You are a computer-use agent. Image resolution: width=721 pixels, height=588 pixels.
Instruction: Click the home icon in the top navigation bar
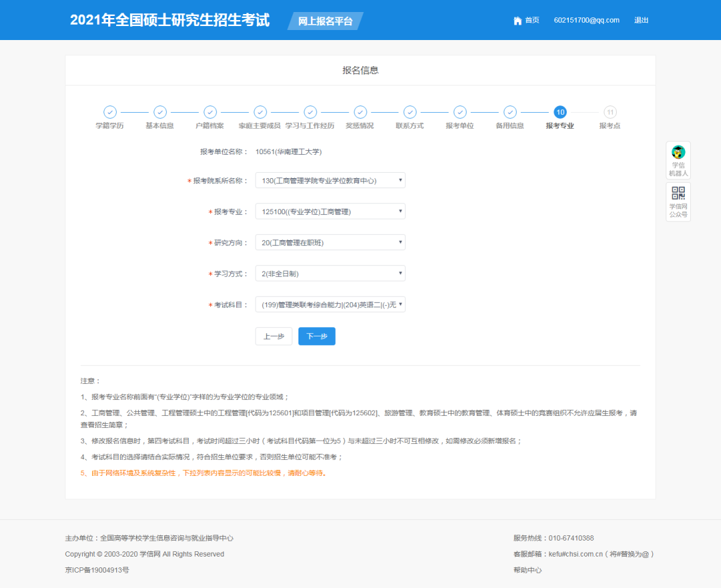coord(517,20)
